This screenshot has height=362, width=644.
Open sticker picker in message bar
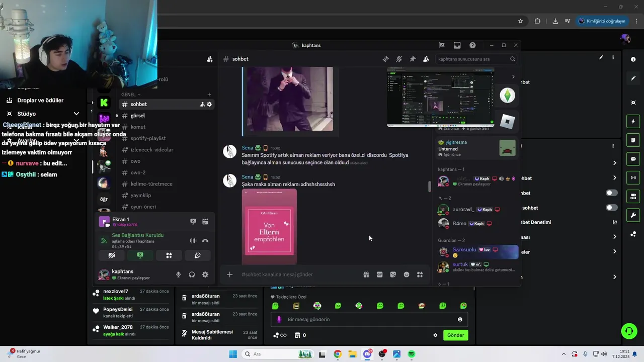tap(393, 275)
